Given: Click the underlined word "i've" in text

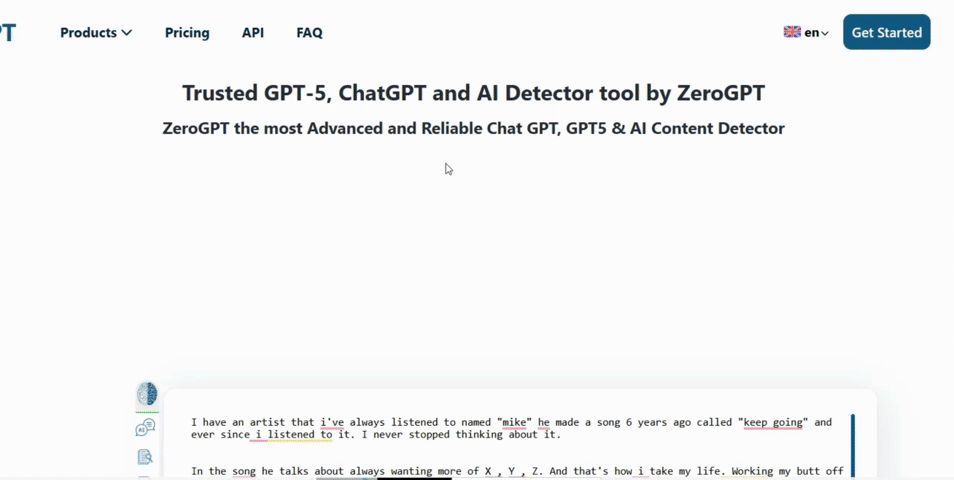Looking at the screenshot, I should [332, 422].
